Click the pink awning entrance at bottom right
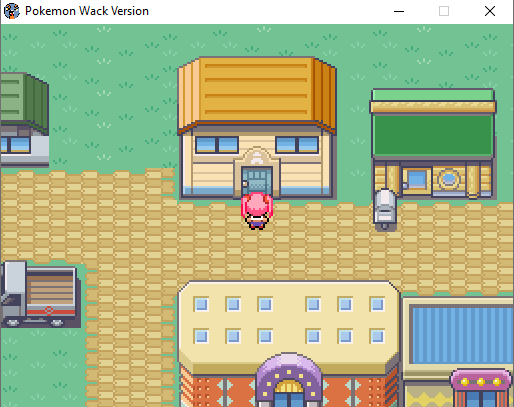514x407 pixels. tap(481, 388)
